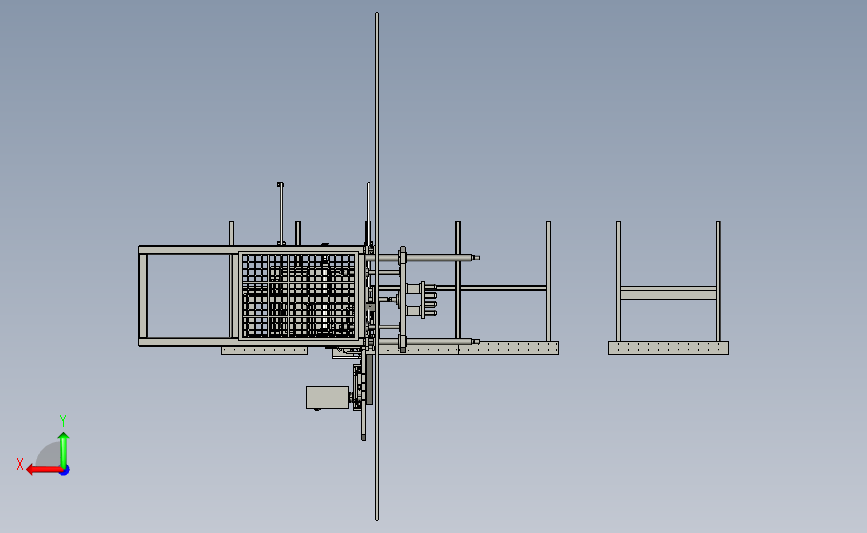Click the red X axis arrow of triad

pyautogui.click(x=43, y=470)
